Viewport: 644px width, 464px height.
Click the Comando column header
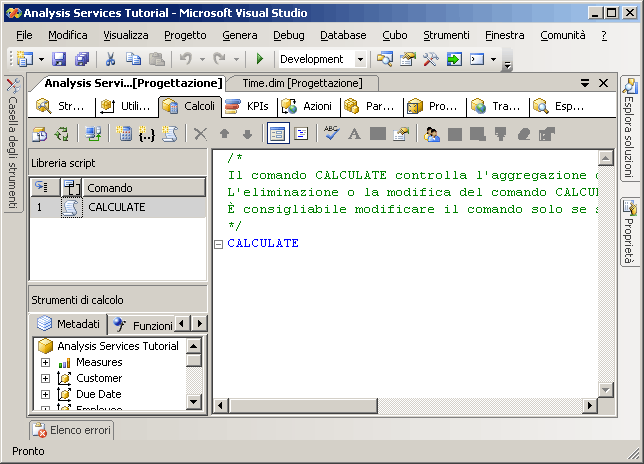pyautogui.click(x=144, y=188)
